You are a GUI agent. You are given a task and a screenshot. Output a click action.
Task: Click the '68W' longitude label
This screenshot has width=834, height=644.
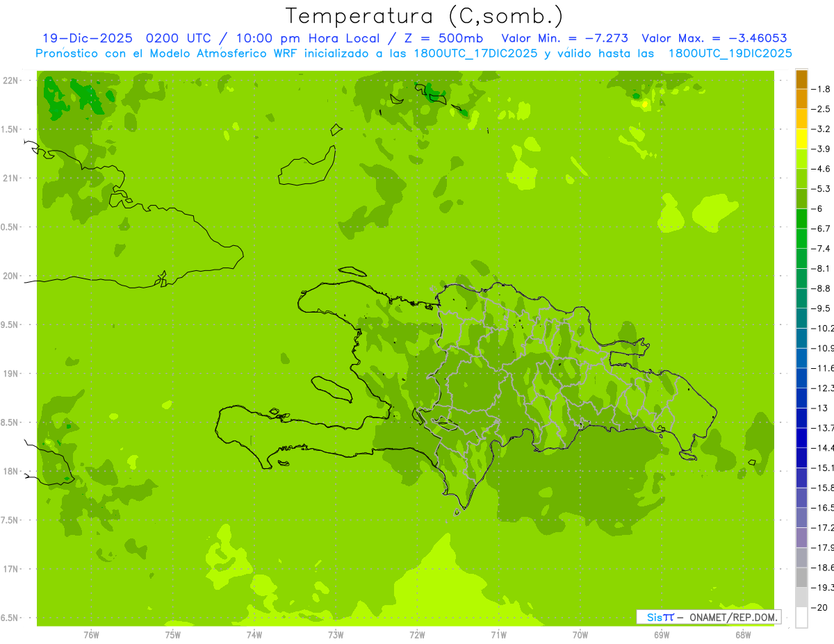coord(743,634)
